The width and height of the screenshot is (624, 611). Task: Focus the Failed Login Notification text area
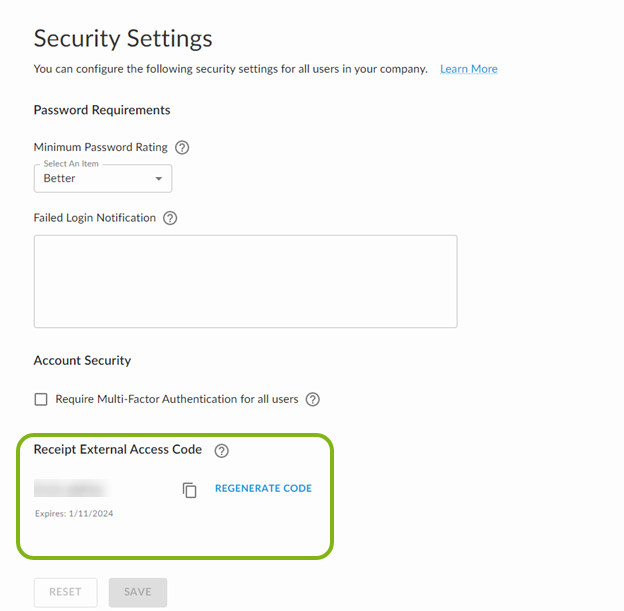pos(245,281)
